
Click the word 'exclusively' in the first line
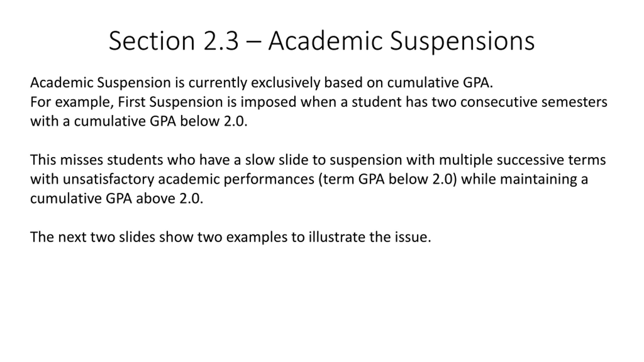click(285, 83)
